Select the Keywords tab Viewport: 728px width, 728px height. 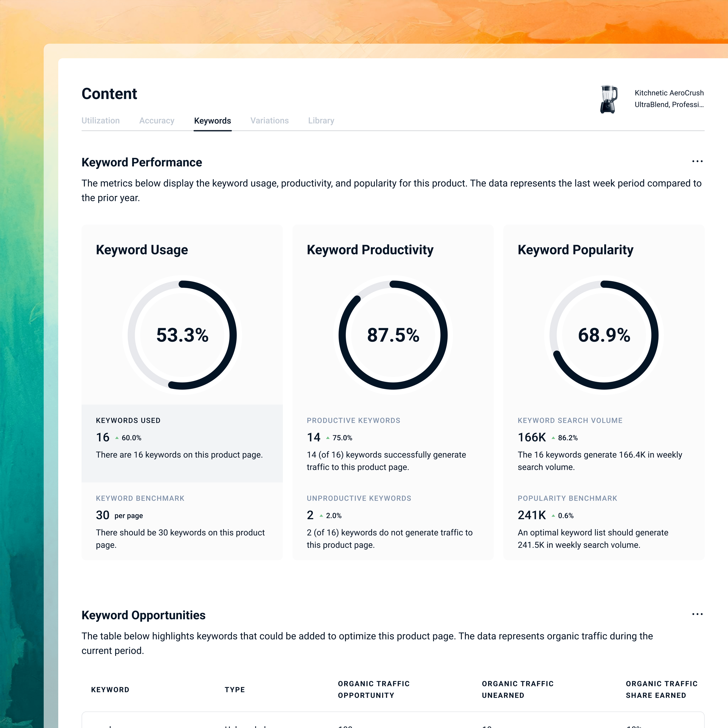212,121
